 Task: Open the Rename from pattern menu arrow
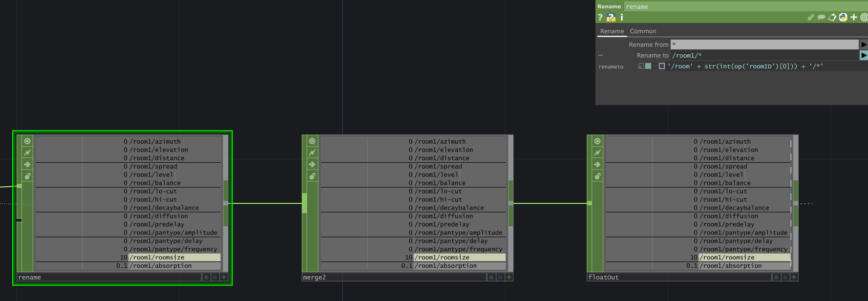[864, 44]
